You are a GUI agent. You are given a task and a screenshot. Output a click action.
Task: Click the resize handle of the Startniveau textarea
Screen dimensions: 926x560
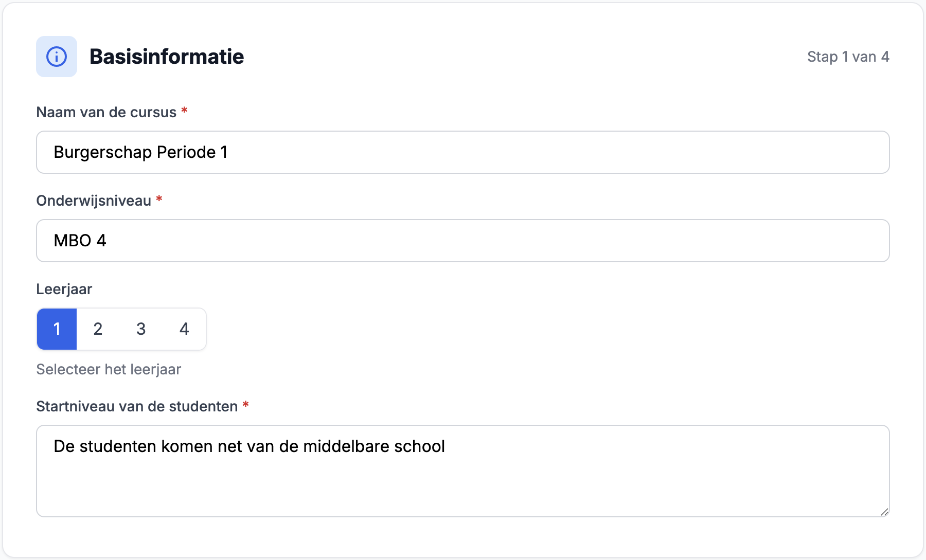[885, 511]
